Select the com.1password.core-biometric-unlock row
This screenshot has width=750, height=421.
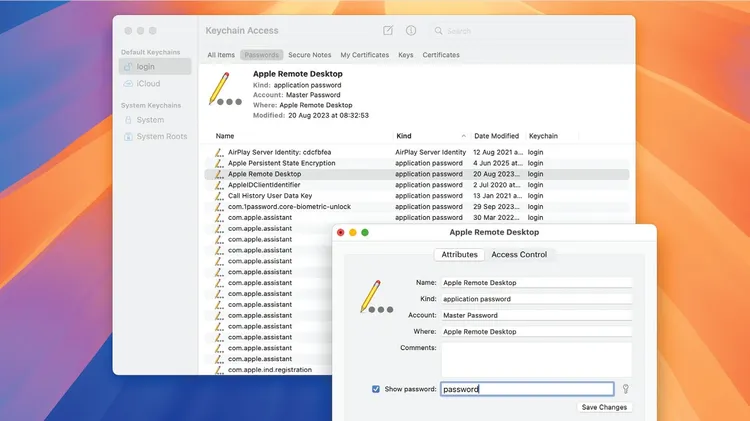[417, 207]
